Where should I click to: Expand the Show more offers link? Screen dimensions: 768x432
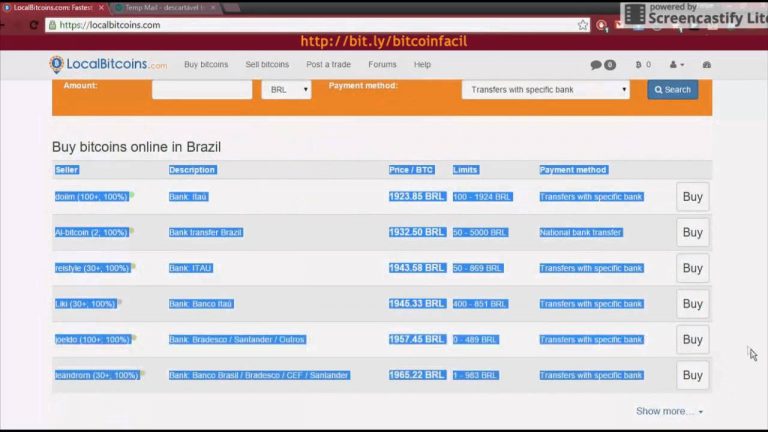(x=670, y=411)
